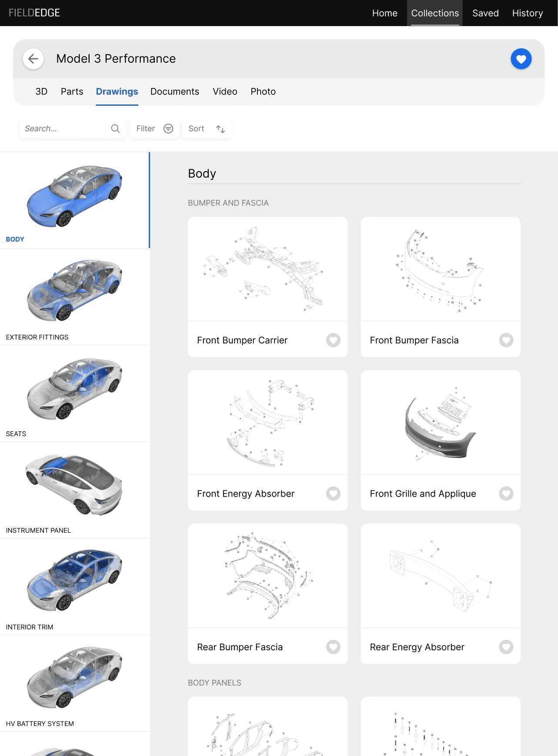
Task: Click the search magnifier icon
Action: tap(115, 128)
